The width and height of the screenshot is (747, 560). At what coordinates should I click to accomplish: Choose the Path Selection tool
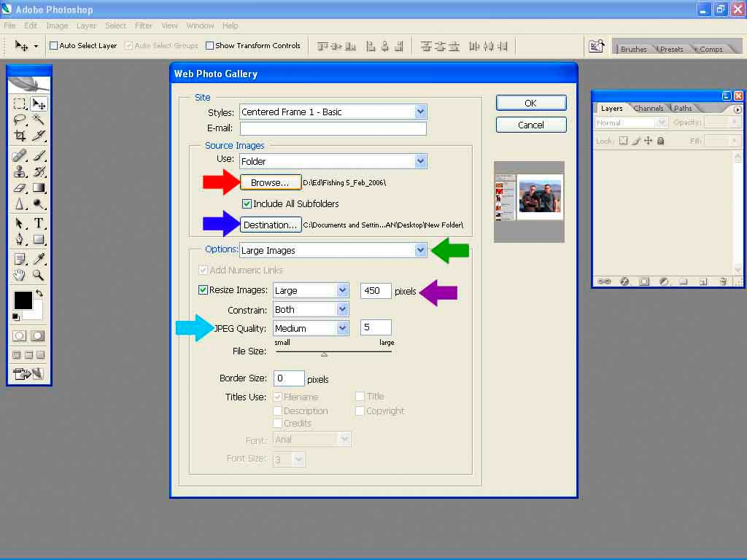pos(20,223)
